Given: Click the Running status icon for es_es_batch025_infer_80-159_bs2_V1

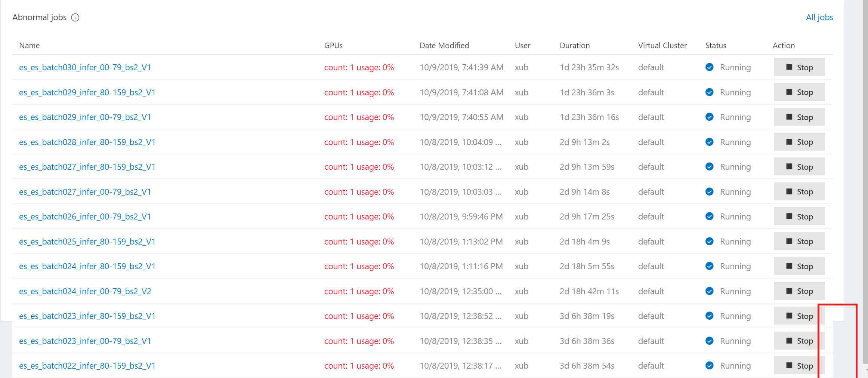Looking at the screenshot, I should [709, 242].
